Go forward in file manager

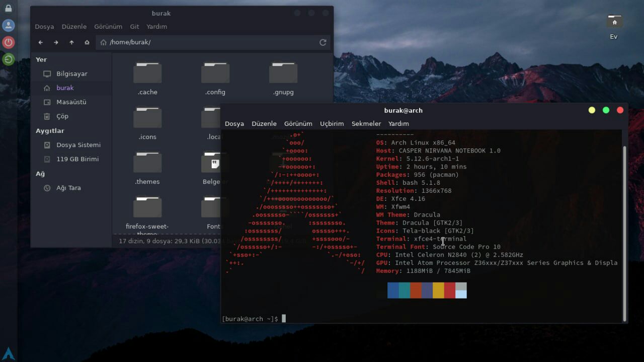[x=56, y=42]
